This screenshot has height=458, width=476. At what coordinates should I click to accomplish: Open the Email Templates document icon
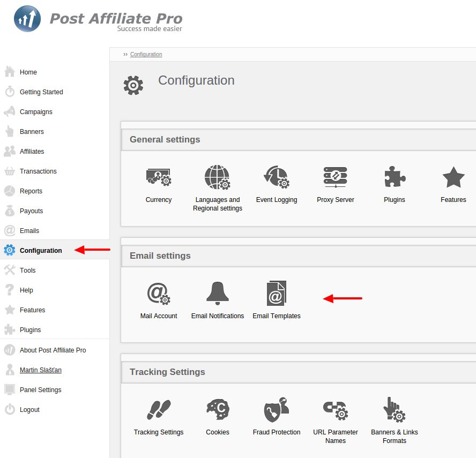tap(277, 294)
